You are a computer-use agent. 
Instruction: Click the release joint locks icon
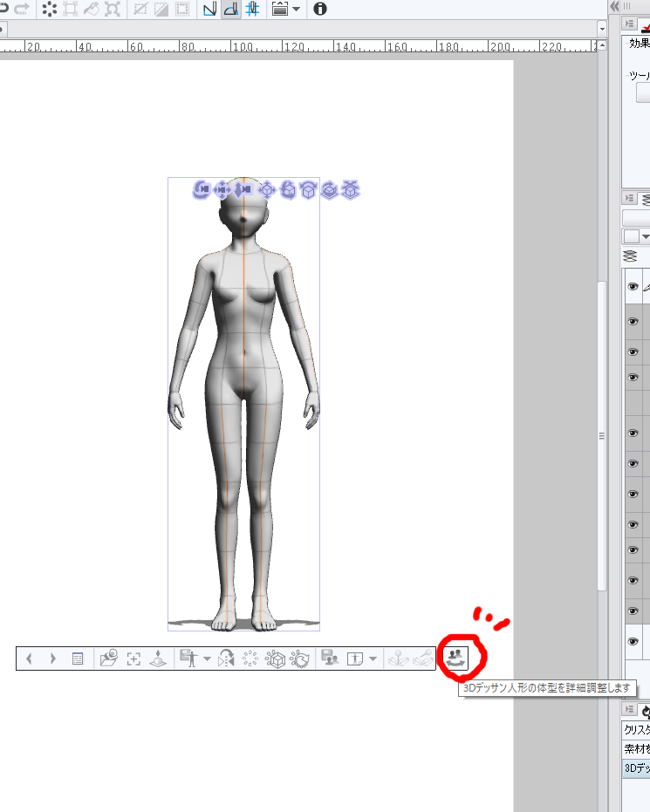tap(424, 658)
